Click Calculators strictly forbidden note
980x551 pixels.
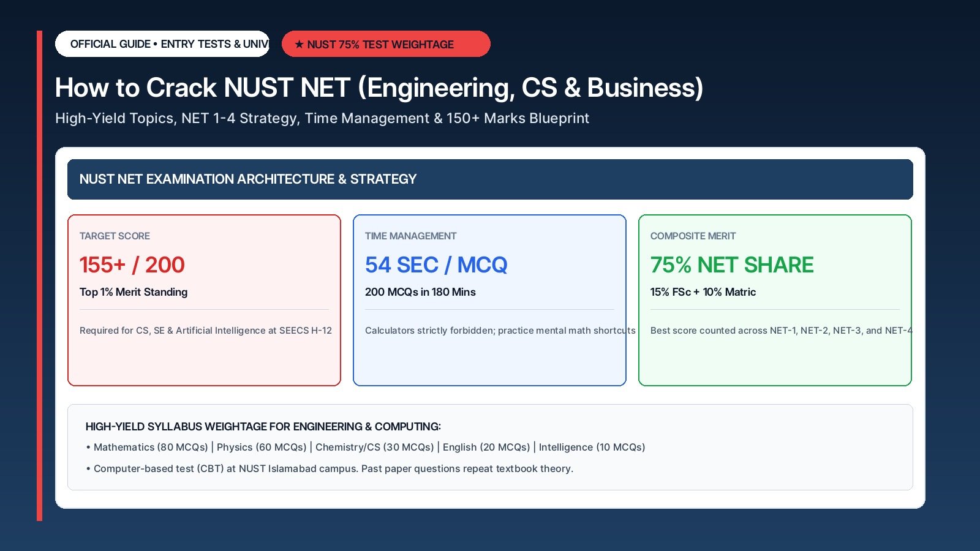tap(500, 331)
